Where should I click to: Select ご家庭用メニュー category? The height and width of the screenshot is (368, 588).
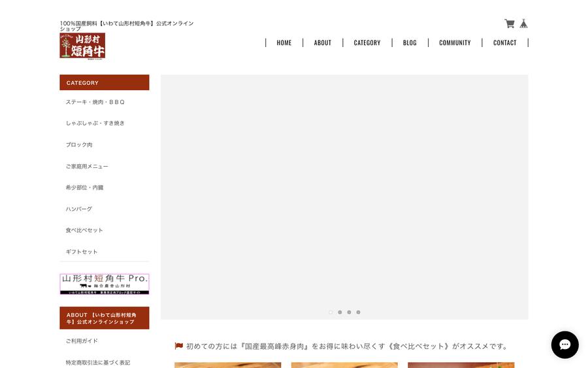[87, 166]
